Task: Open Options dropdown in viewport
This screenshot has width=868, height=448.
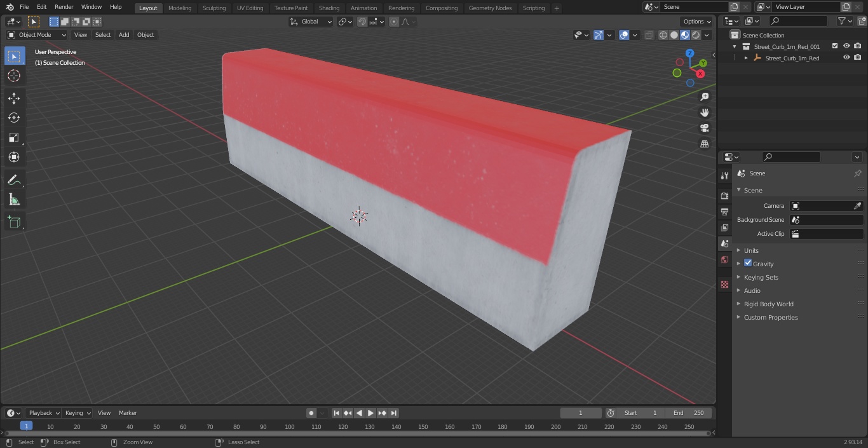Action: click(697, 22)
